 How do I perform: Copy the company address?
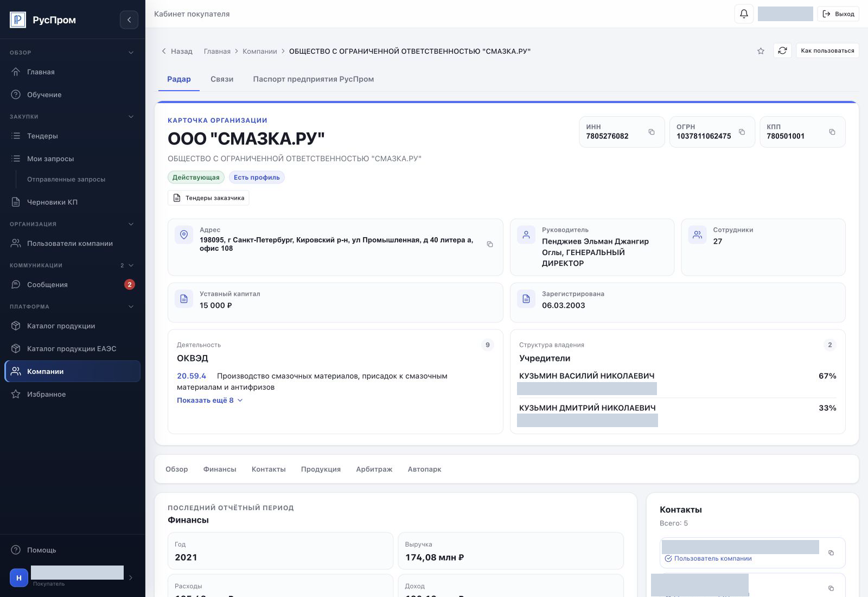pos(490,244)
